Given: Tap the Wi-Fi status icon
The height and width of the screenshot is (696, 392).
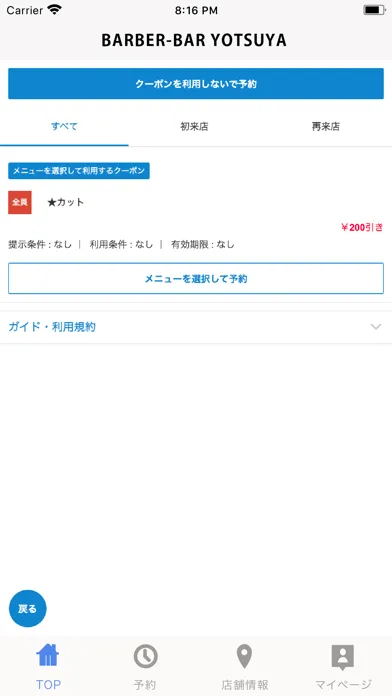Looking at the screenshot, I should click(x=55, y=10).
